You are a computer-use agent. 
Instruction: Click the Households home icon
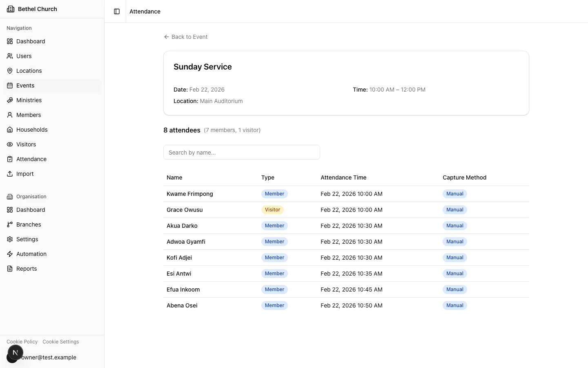(10, 130)
